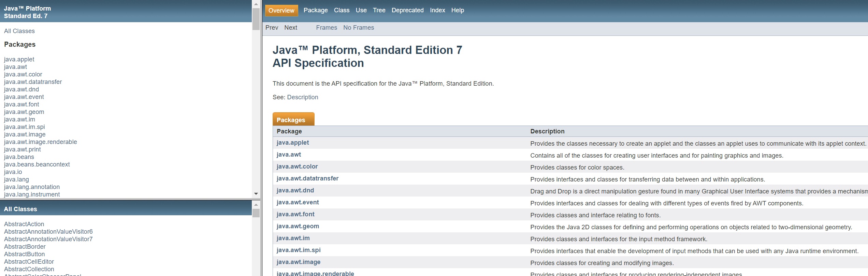Select java.lang in the left package list
868x276 pixels.
[16, 179]
